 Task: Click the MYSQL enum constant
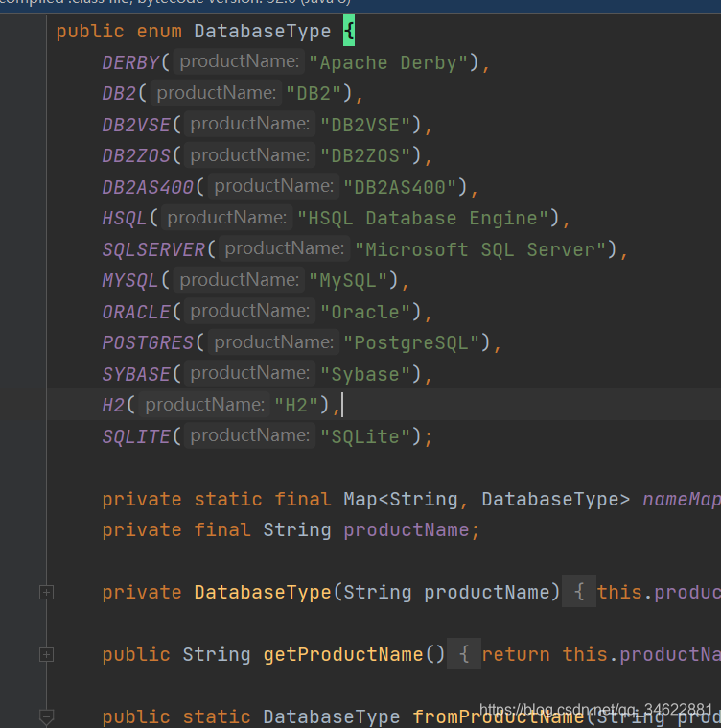[x=130, y=281]
